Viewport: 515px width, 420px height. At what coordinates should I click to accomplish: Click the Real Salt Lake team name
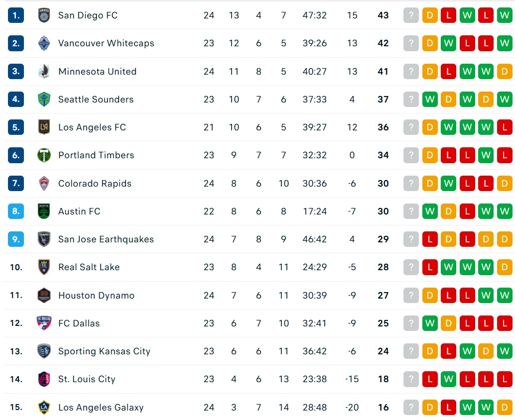coord(89,267)
